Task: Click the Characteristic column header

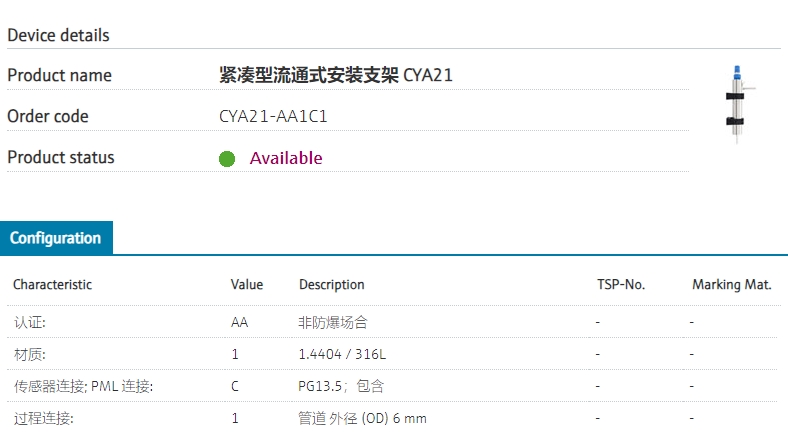Action: point(52,285)
